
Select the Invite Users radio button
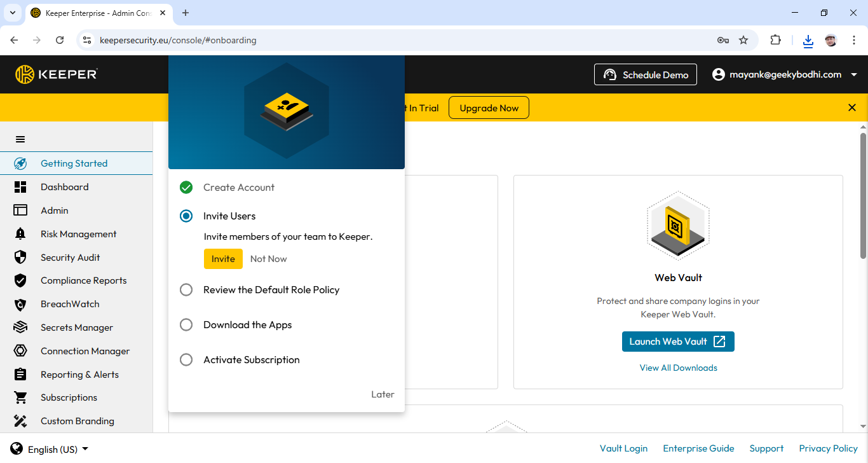click(x=186, y=216)
